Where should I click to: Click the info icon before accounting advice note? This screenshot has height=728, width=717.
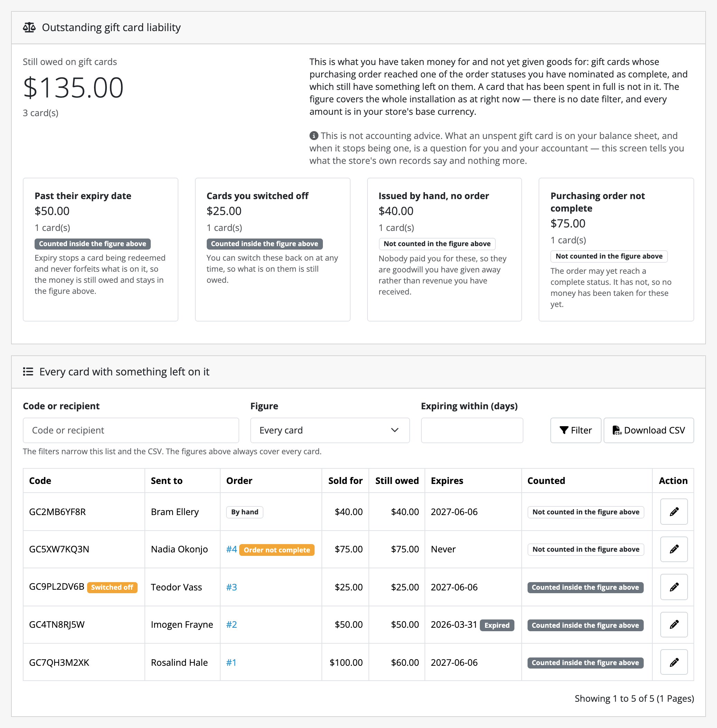314,136
